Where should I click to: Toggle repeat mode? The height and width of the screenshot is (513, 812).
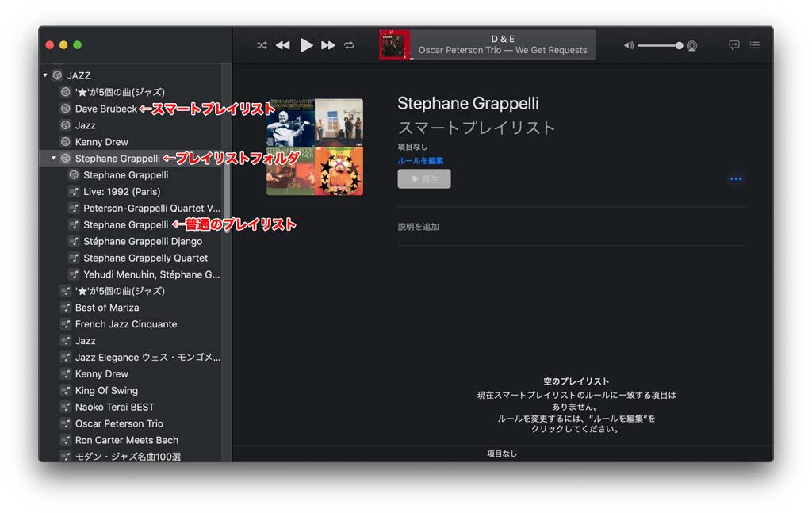click(x=349, y=45)
